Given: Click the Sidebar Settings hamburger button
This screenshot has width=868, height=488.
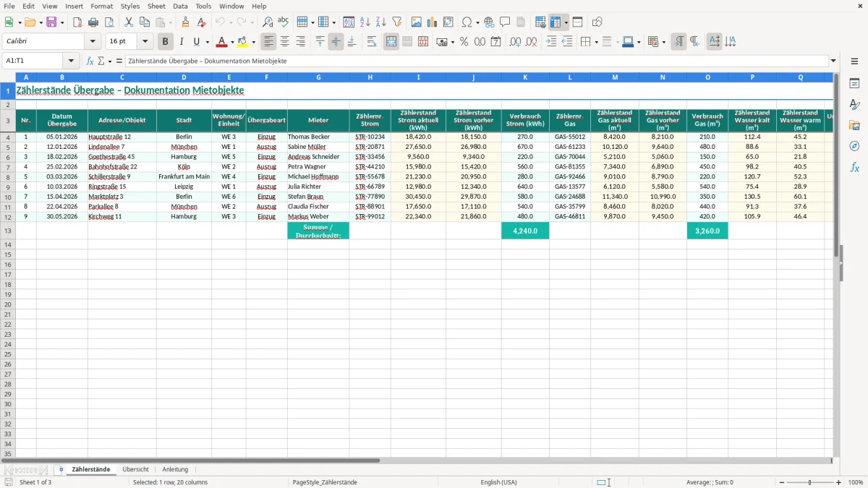Looking at the screenshot, I should [x=854, y=61].
